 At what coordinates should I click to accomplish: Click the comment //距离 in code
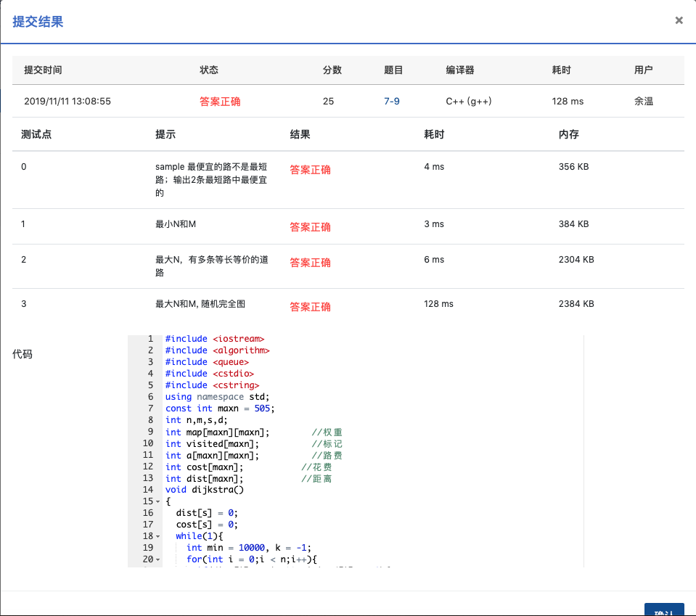point(316,479)
